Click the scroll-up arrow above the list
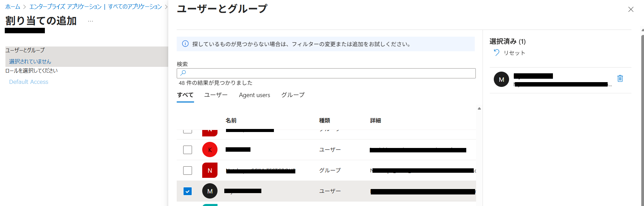The image size is (644, 206). pyautogui.click(x=479, y=109)
